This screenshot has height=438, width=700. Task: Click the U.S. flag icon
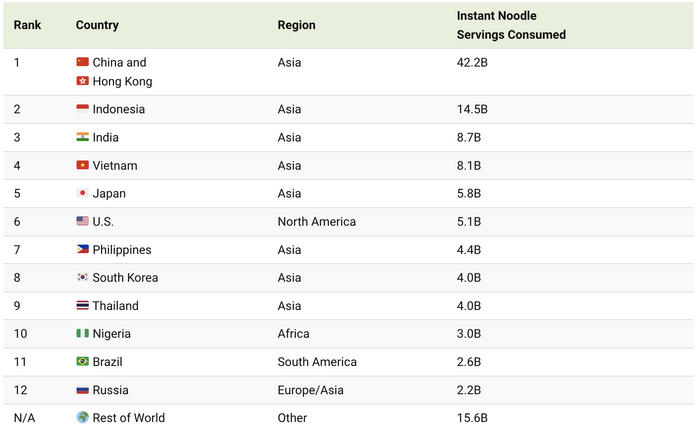pyautogui.click(x=82, y=221)
